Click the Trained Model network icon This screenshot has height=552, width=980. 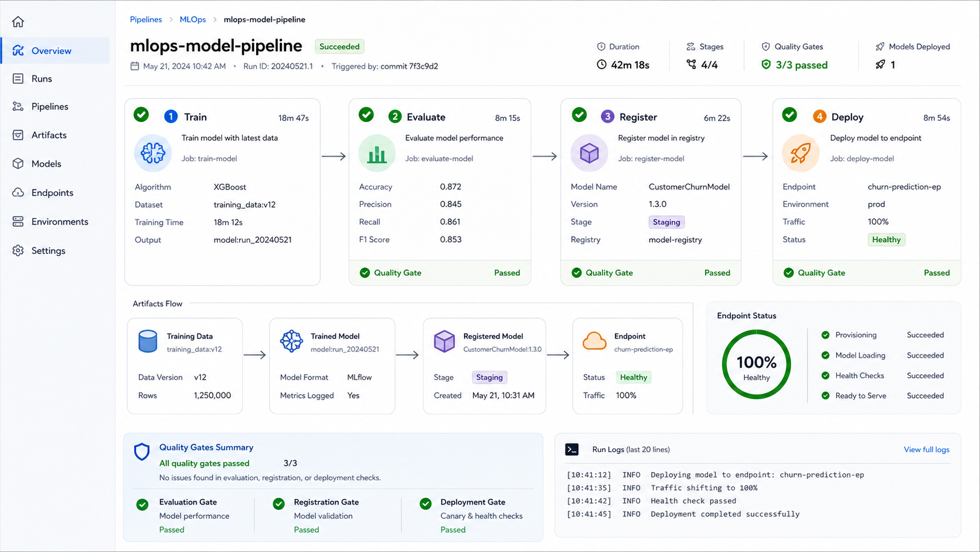[291, 341]
